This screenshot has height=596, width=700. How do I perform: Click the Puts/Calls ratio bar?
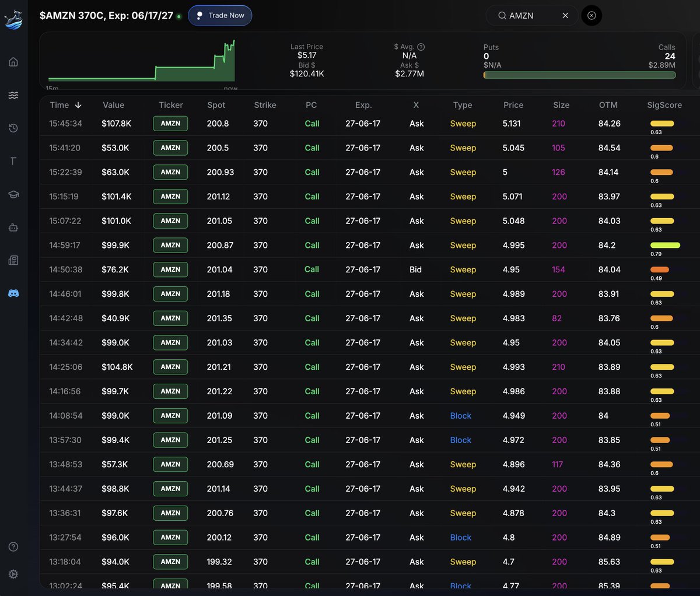579,75
